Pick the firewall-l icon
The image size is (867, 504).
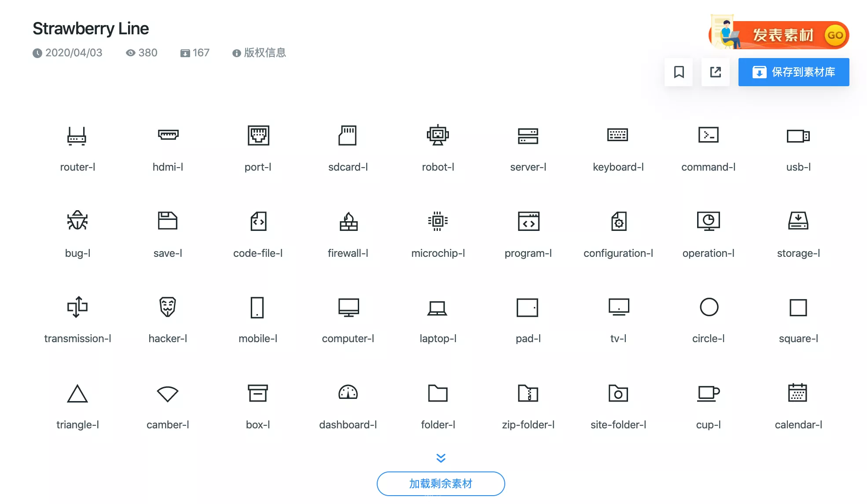pyautogui.click(x=348, y=221)
